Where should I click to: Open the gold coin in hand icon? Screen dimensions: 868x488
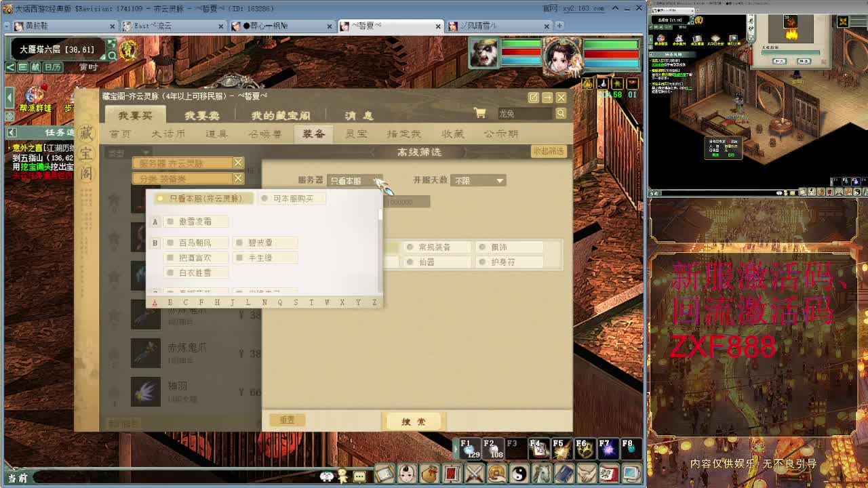pos(496,473)
